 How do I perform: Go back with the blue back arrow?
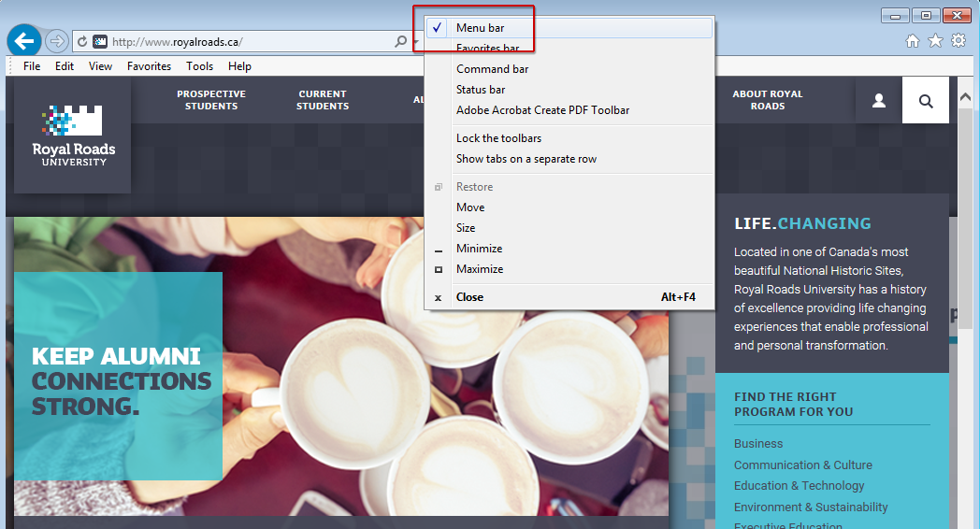point(24,42)
